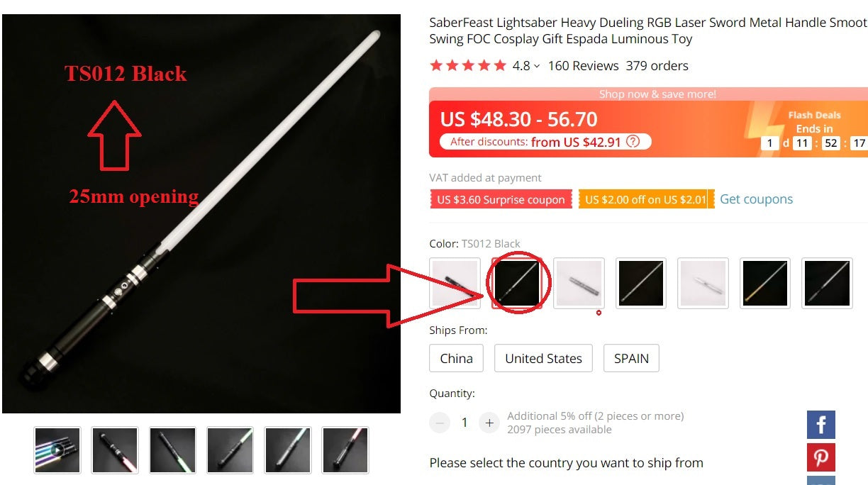Share product via Pinterest icon
The height and width of the screenshot is (485, 868).
coord(820,457)
